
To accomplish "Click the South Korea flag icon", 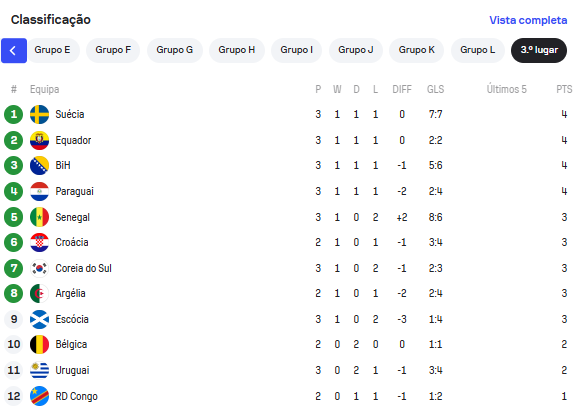I will (39, 268).
